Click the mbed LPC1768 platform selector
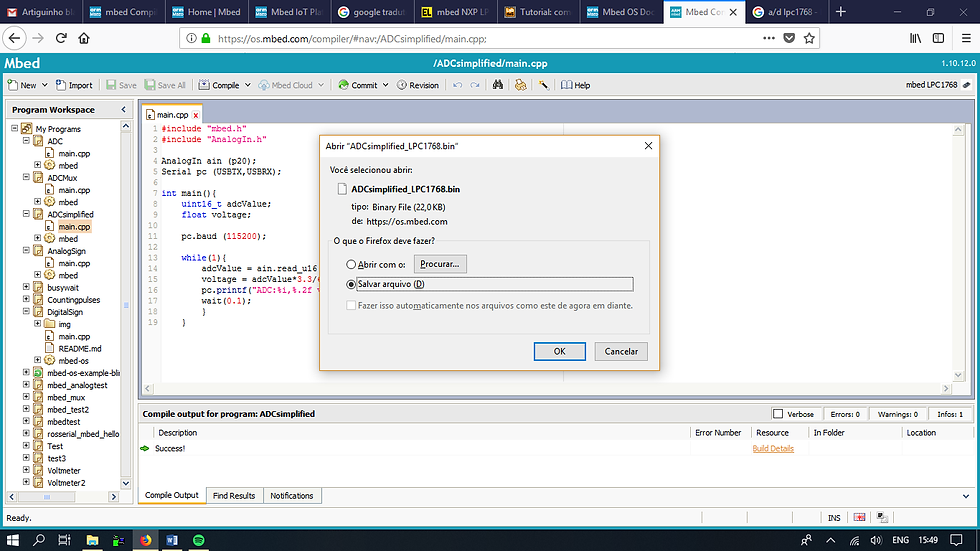The height and width of the screenshot is (551, 980). (x=938, y=85)
